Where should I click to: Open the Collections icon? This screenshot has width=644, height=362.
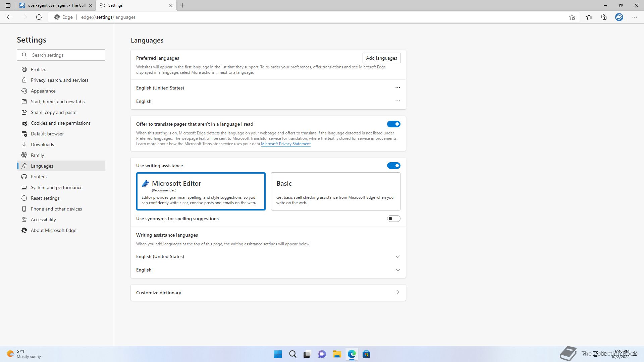tap(604, 17)
